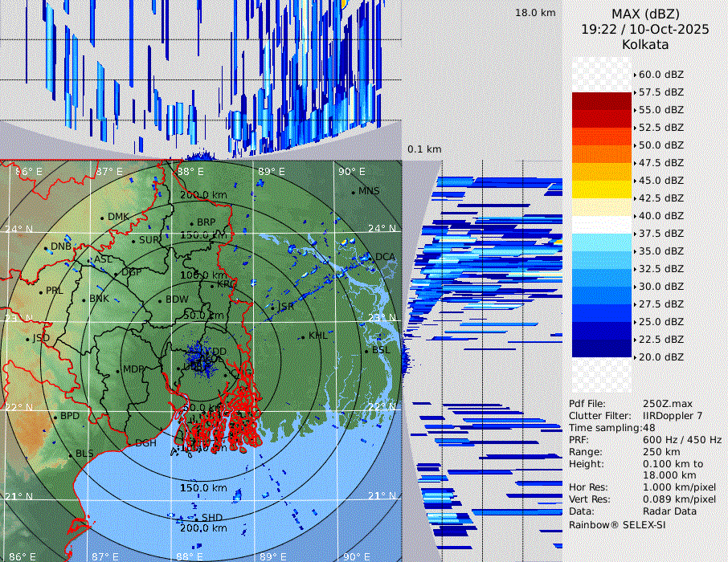Click the arrow beside 40.0 dBZ label
This screenshot has height=562, width=728.
coord(635,216)
